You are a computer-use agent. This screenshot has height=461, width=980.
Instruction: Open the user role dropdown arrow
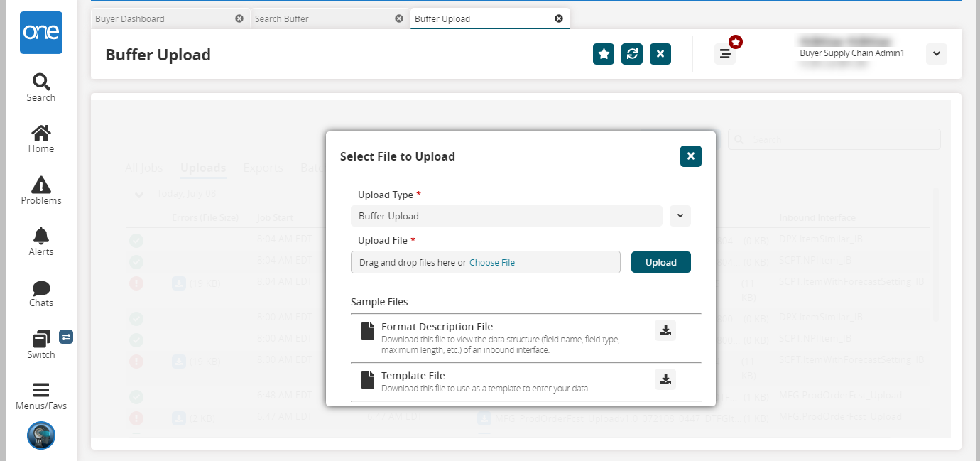pos(936,54)
